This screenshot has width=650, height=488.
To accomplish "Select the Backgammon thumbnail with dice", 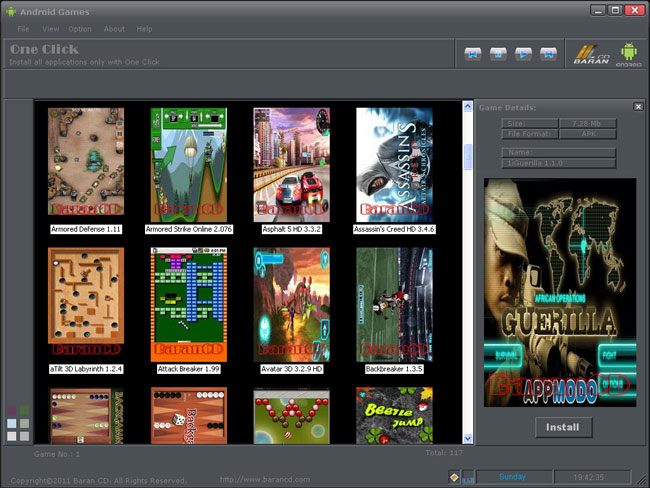I will 189,415.
